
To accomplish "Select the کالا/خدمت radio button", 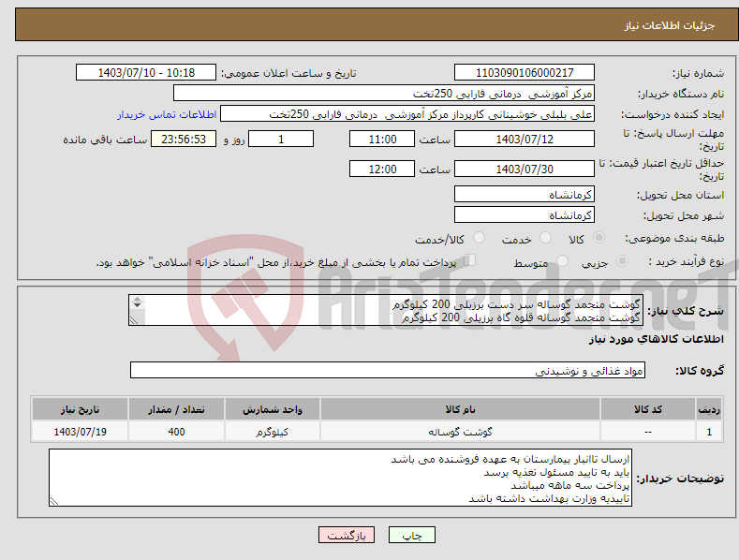I will (x=479, y=238).
